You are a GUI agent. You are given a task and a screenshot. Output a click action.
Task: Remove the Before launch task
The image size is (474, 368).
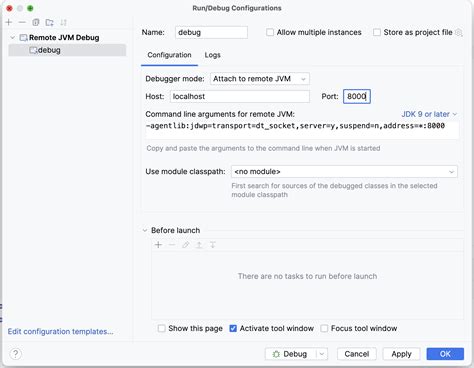[172, 245]
